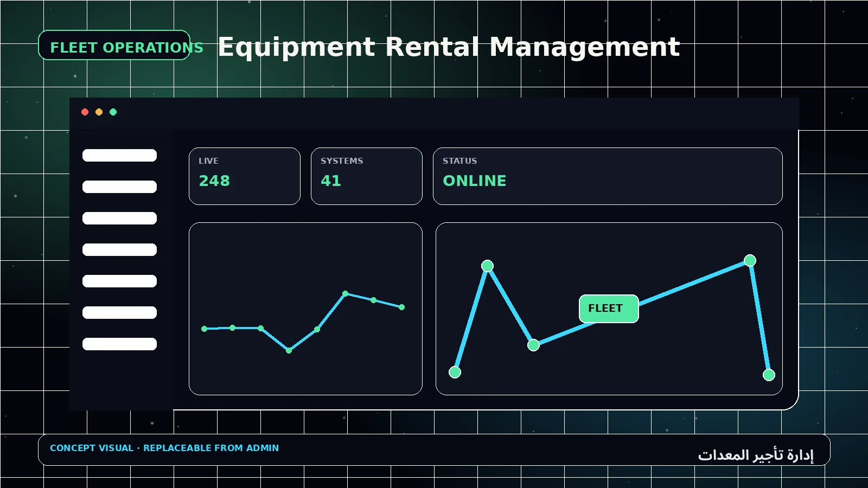Click the Arabic caption in footer bar

(756, 454)
